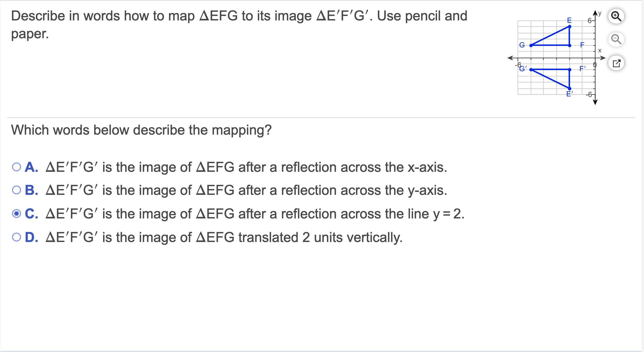Click the x-axis label on the graph

click(x=600, y=51)
